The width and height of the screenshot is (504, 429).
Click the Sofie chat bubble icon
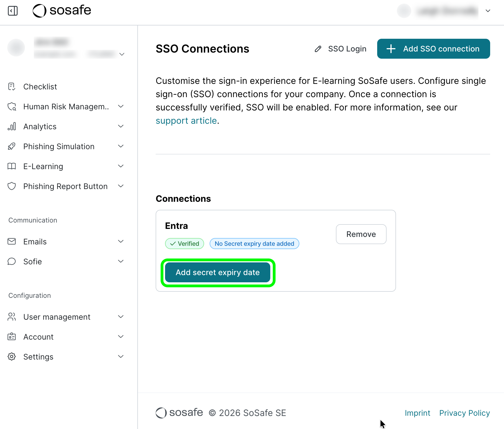12,262
